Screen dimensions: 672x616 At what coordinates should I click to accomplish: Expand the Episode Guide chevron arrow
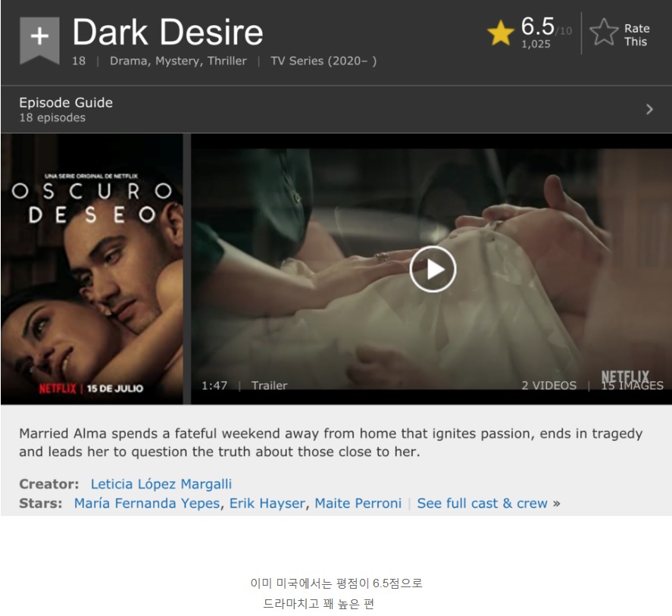649,109
